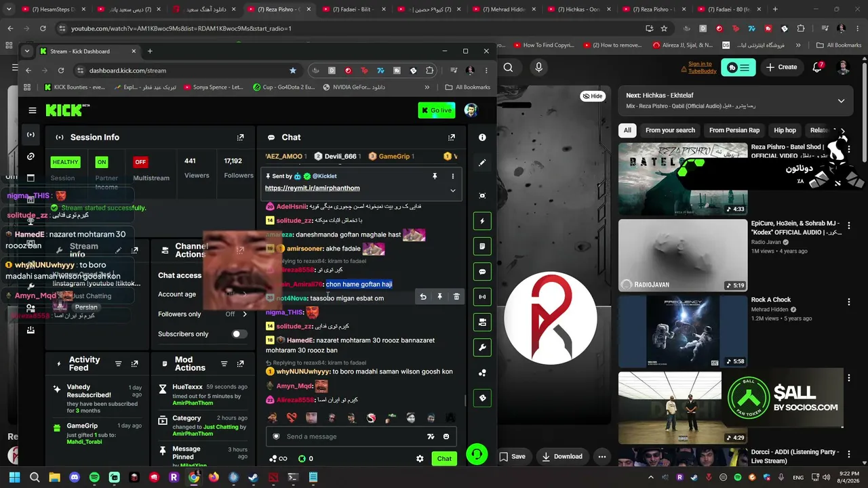Click the Kick logo in the dashboard
868x488 pixels.
(x=66, y=110)
